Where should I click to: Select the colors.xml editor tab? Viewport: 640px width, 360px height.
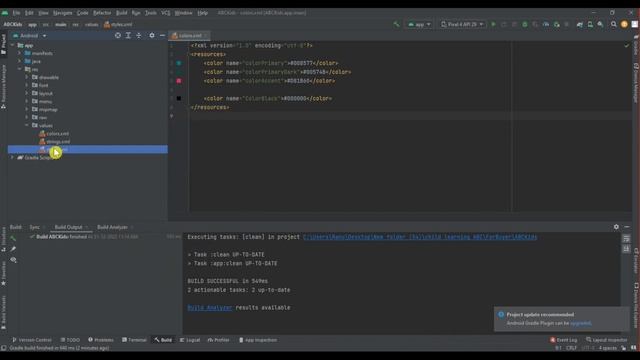click(190, 36)
